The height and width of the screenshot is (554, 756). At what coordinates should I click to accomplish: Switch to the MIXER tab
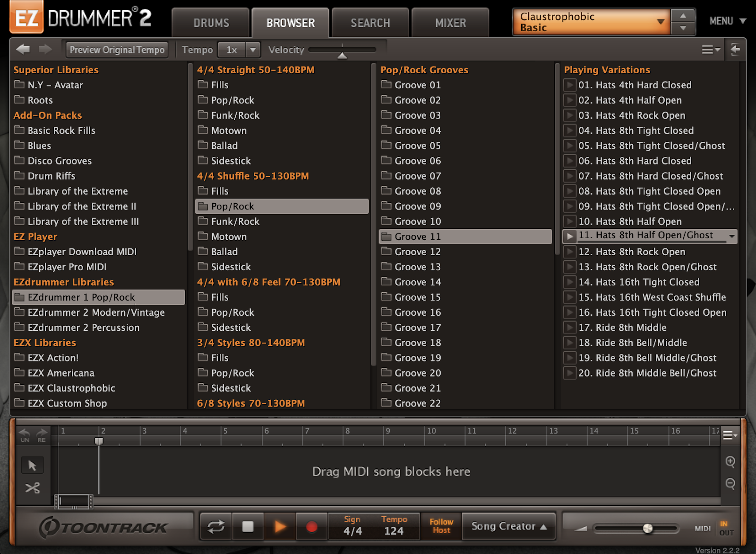coord(450,23)
